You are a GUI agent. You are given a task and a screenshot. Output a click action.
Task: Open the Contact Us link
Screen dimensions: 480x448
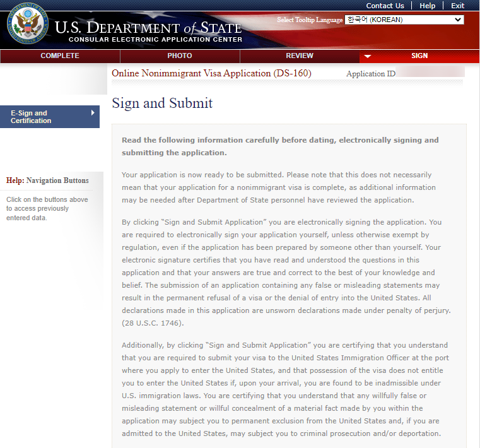coord(385,6)
